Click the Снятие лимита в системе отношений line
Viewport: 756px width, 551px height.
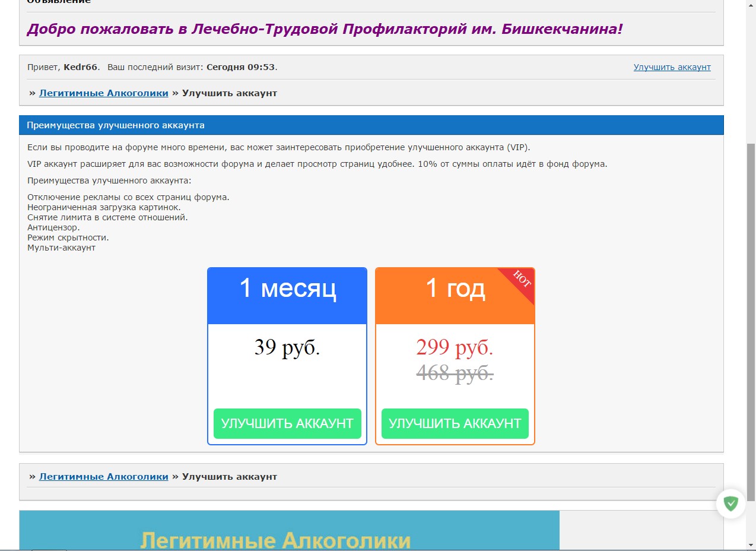click(107, 217)
